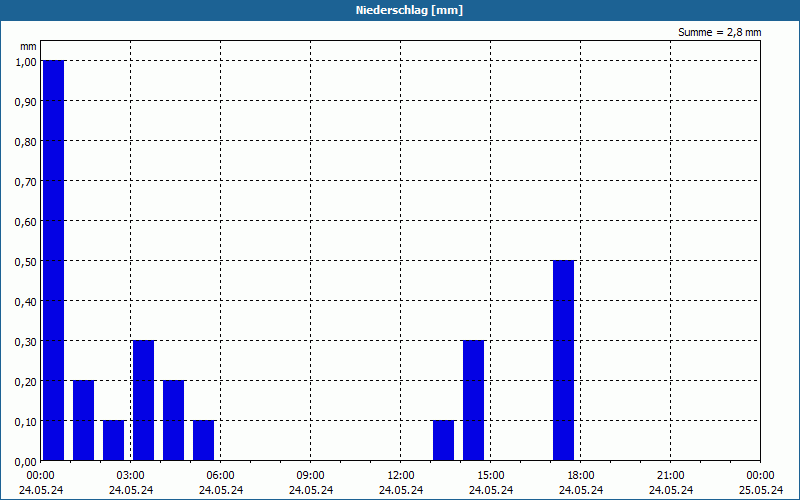Select the 0,50 mm bar before 18:00
Image resolution: width=800 pixels, height=500 pixels.
tap(564, 360)
